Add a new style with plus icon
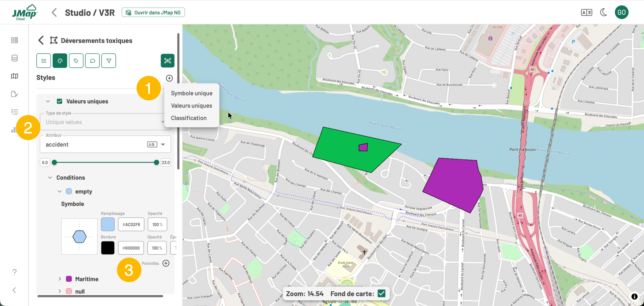The height and width of the screenshot is (306, 644). tap(169, 78)
